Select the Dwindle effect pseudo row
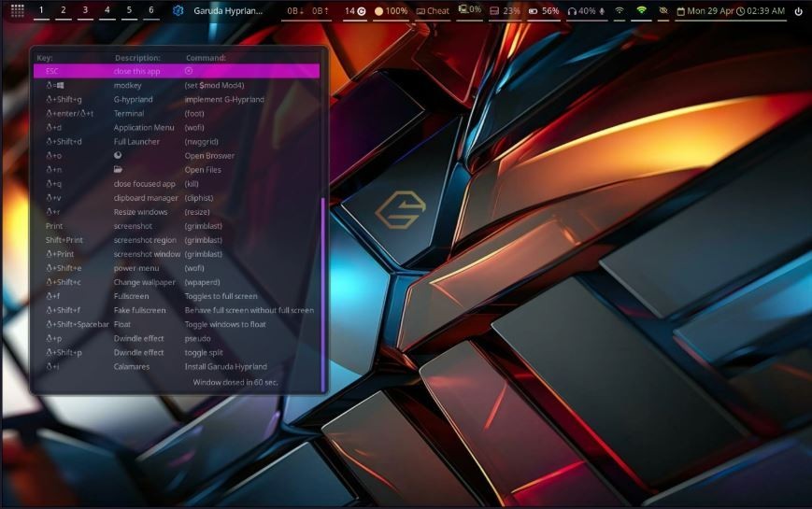812x509 pixels. tap(177, 338)
